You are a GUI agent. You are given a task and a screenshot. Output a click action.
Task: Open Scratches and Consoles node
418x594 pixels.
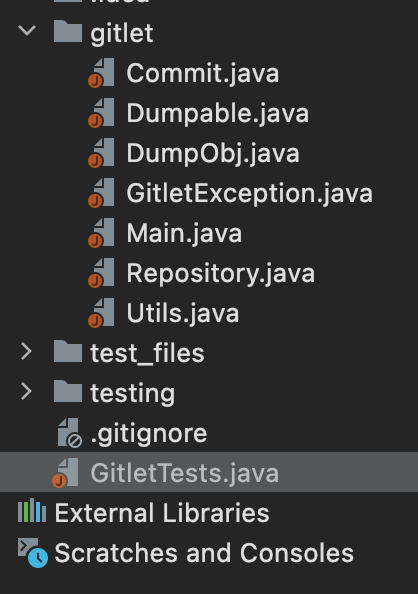(x=204, y=553)
